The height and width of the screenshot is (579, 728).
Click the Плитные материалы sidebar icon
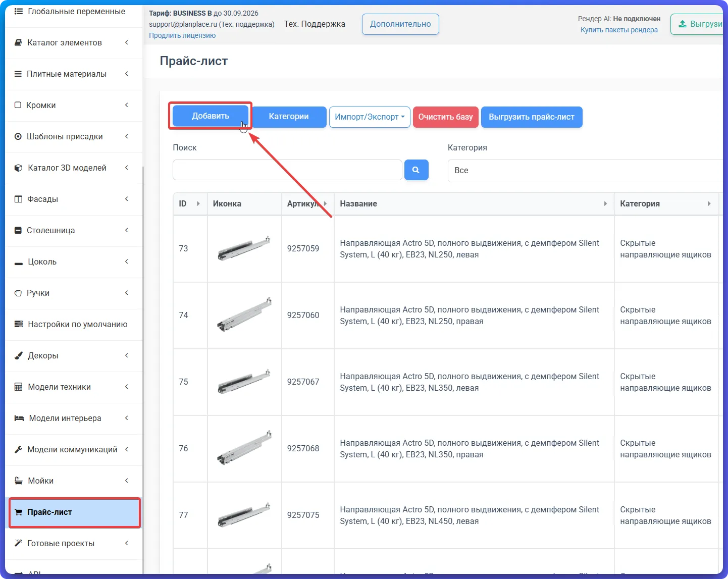18,74
